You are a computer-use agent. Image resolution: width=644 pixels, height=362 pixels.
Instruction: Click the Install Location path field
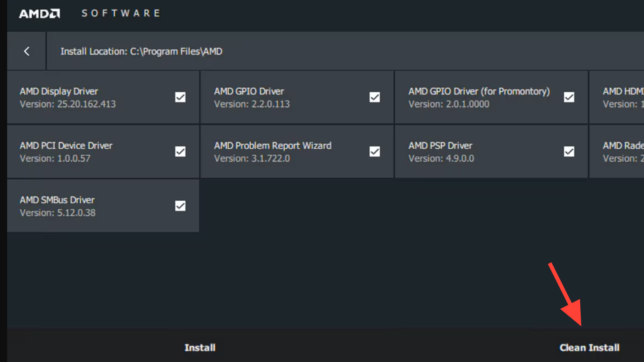coord(345,51)
